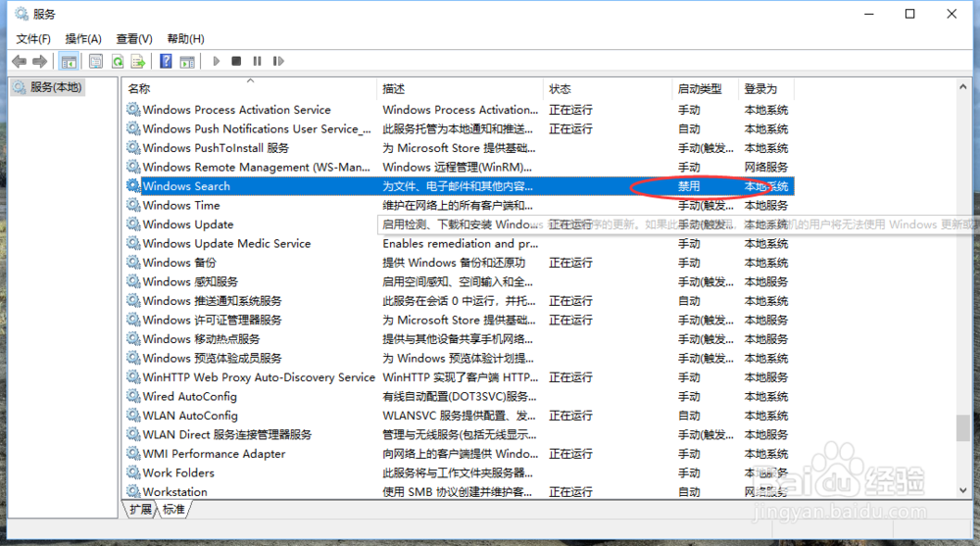Select the WLAN AutoConfig service name
The height and width of the screenshot is (546, 980).
click(x=190, y=416)
